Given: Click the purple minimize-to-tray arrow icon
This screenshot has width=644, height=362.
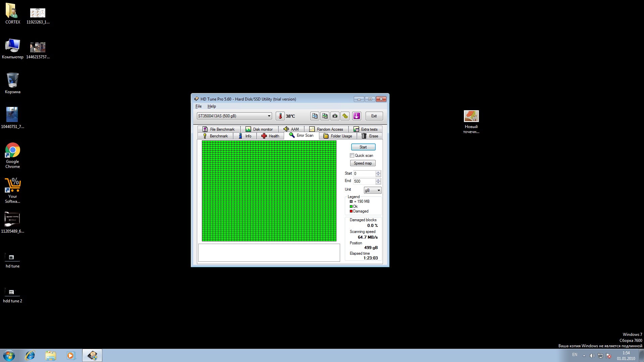Looking at the screenshot, I should (x=357, y=116).
